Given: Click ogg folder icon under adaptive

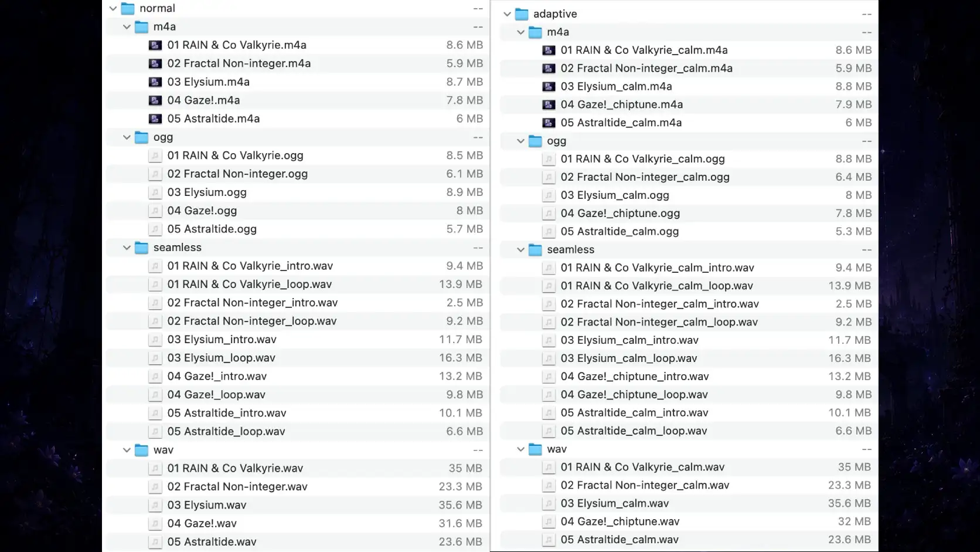Looking at the screenshot, I should click(535, 141).
